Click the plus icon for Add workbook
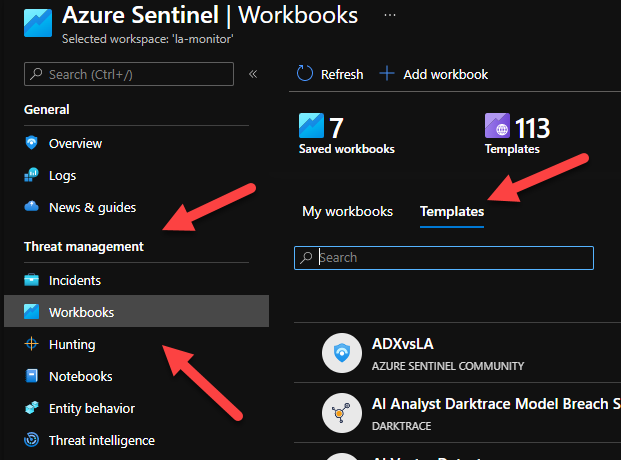Viewport: 621px width, 460px height. [x=387, y=74]
